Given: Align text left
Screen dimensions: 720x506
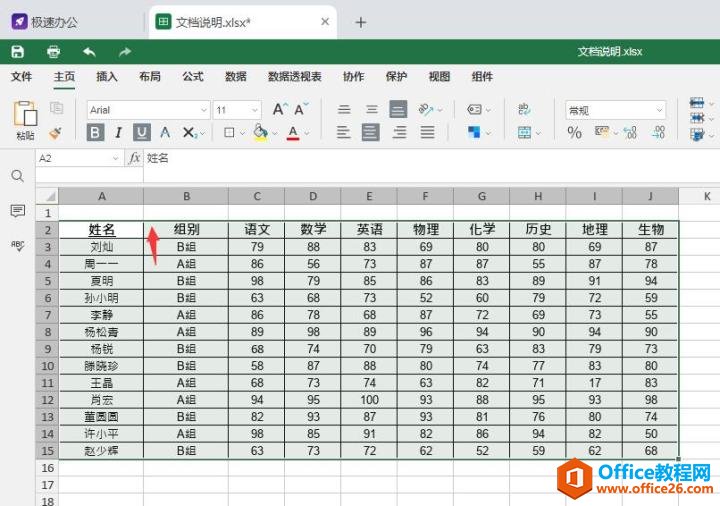Looking at the screenshot, I should 343,132.
